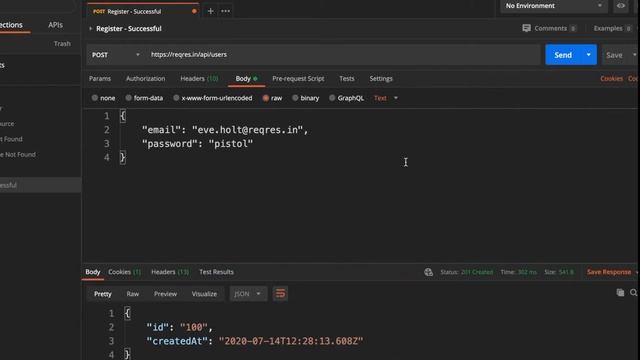Click the "id": "100" response line
This screenshot has height=360, width=640.
(180, 327)
